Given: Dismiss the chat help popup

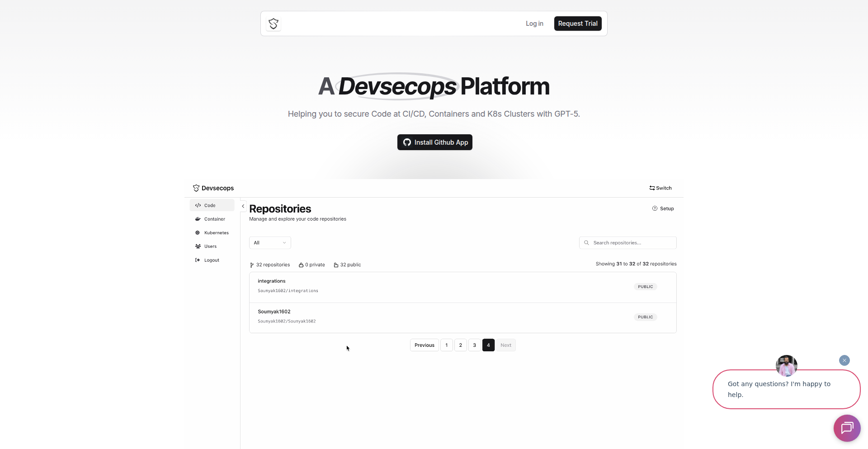Looking at the screenshot, I should click(x=844, y=360).
